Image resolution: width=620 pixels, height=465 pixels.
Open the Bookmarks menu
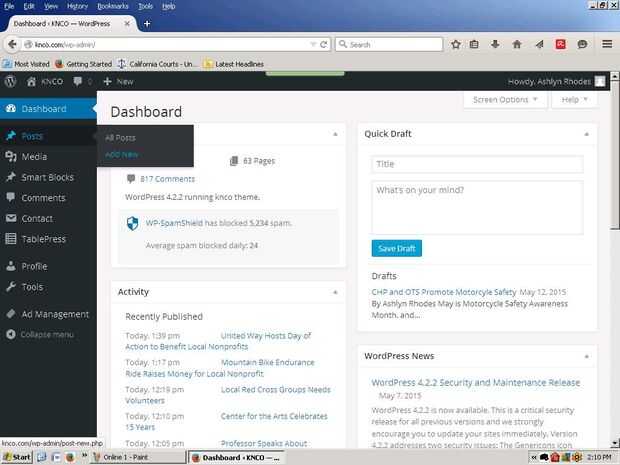tap(113, 6)
